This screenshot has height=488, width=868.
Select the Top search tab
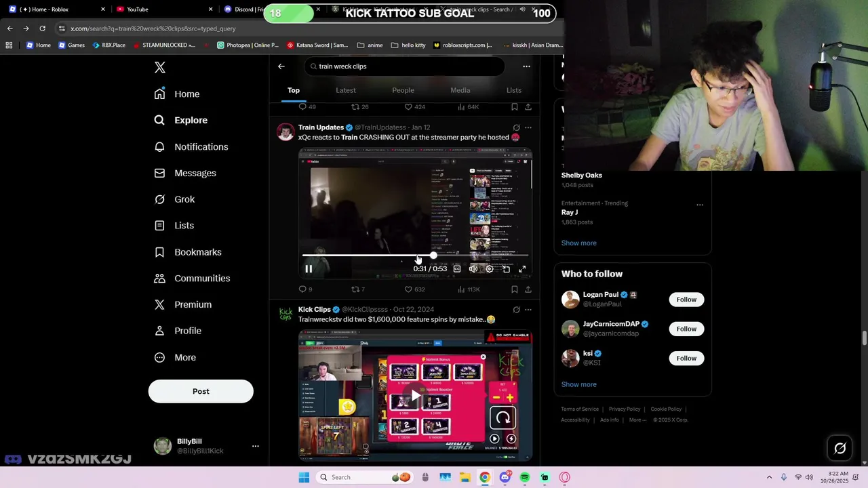pos(294,90)
